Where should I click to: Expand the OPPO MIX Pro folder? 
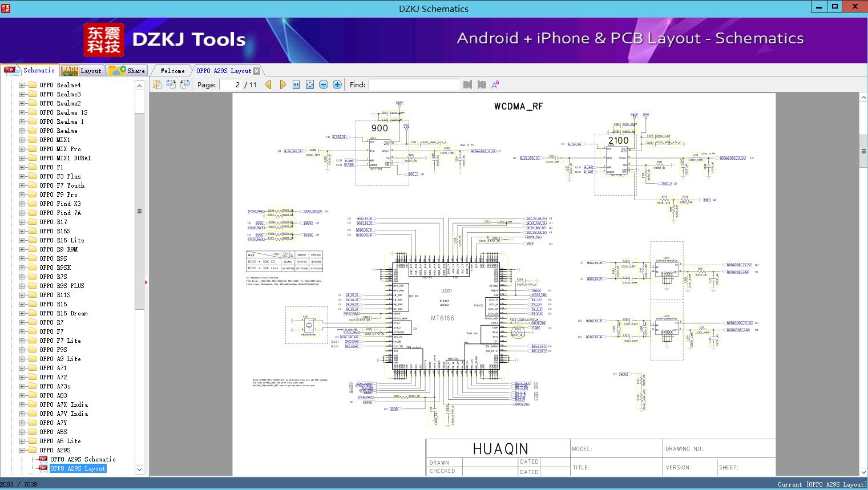pos(22,149)
